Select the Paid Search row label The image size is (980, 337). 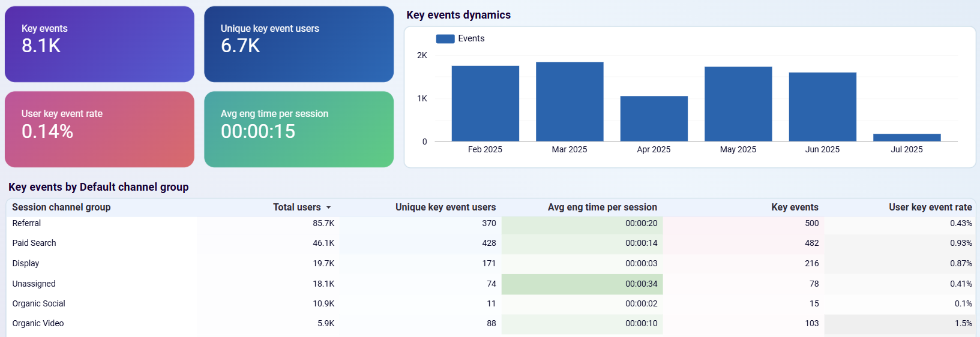(x=34, y=243)
